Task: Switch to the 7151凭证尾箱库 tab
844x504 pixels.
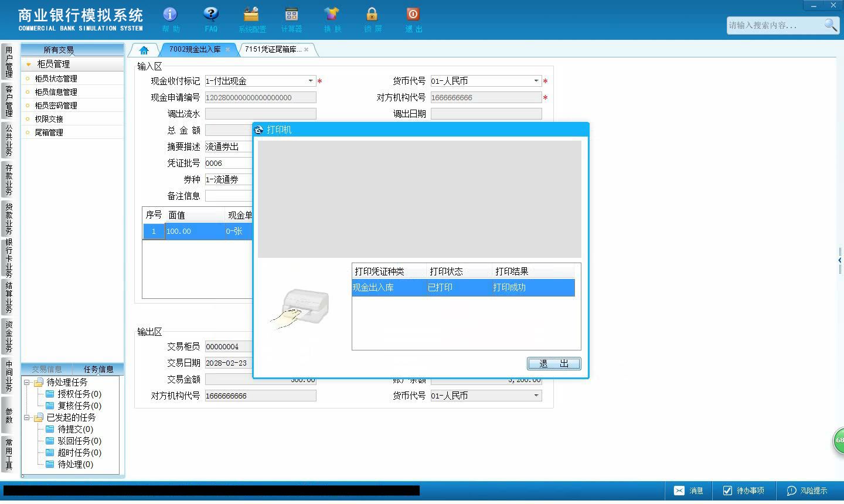Action: tap(273, 49)
